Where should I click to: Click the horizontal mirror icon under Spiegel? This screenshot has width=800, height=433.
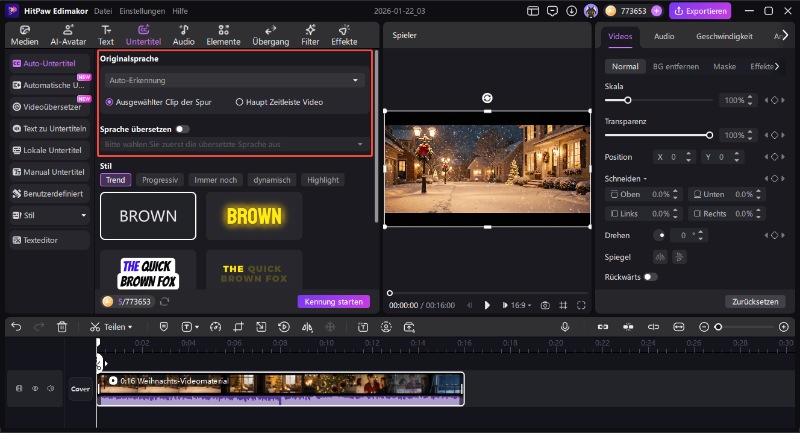(x=660, y=257)
